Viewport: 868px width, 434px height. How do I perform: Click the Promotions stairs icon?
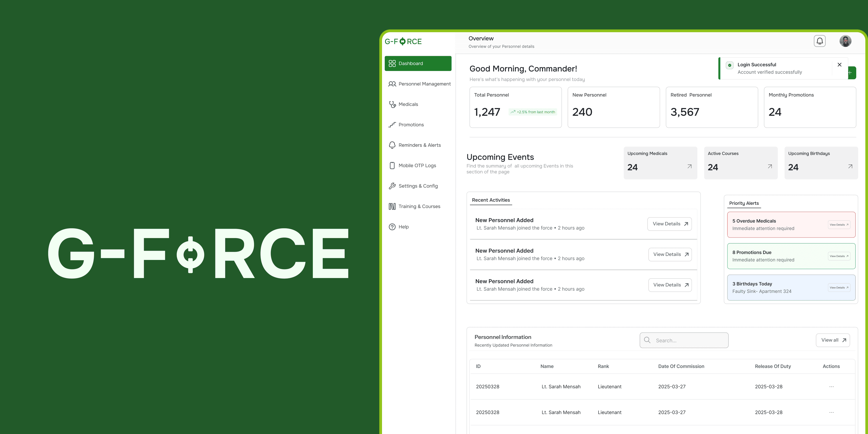392,125
